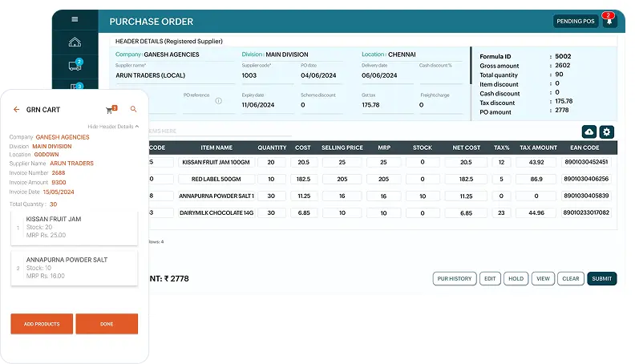Click the EDIT button
635x364 pixels.
click(490, 278)
